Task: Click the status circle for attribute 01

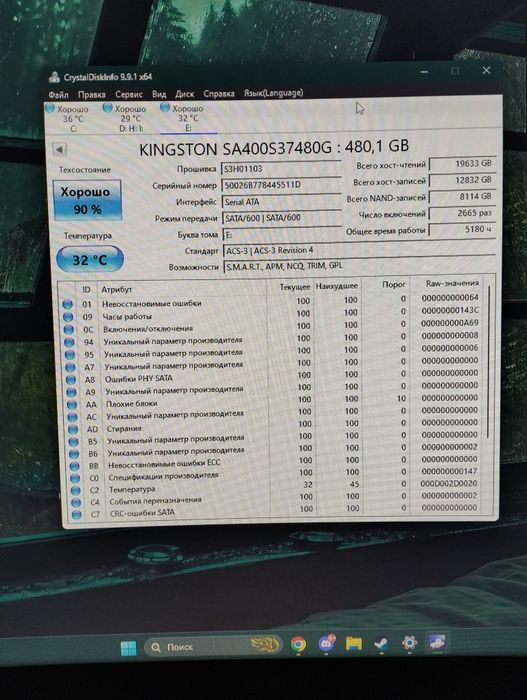Action: click(67, 304)
